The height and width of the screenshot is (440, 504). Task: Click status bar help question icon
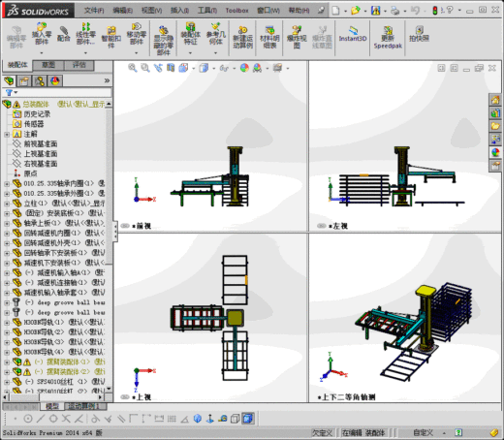(458, 432)
